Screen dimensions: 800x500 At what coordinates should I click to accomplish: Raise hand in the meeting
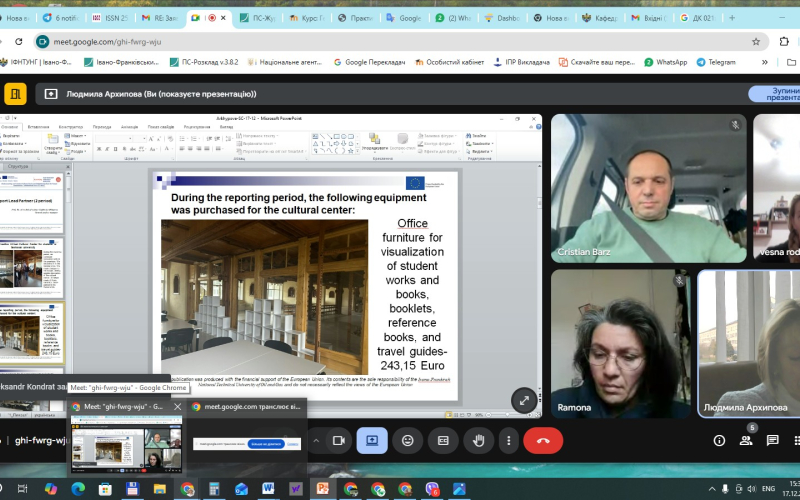[x=478, y=440]
